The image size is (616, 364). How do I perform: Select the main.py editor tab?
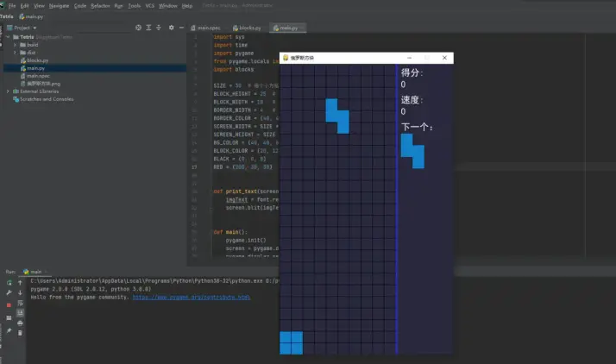(x=287, y=28)
